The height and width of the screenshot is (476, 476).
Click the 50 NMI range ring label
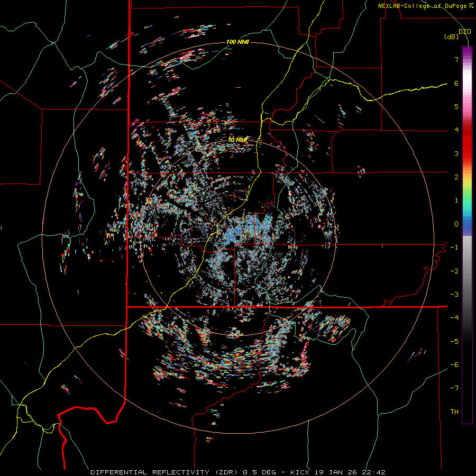tap(237, 140)
